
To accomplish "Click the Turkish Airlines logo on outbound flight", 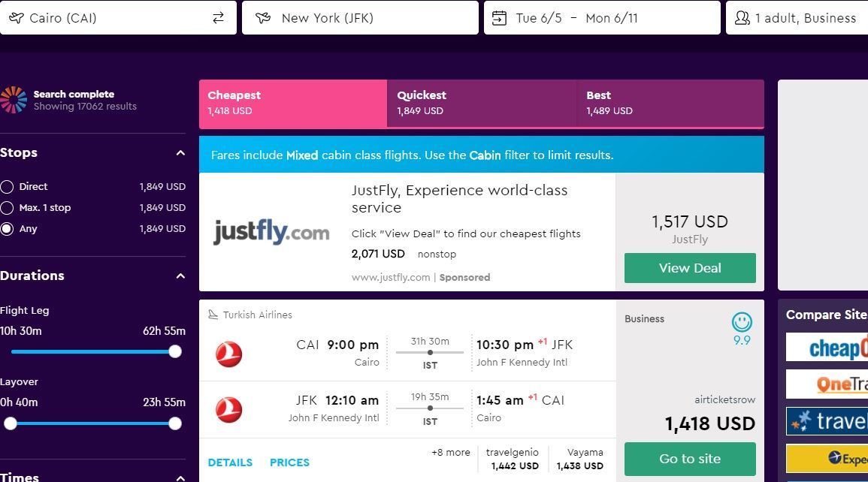I will coord(228,354).
